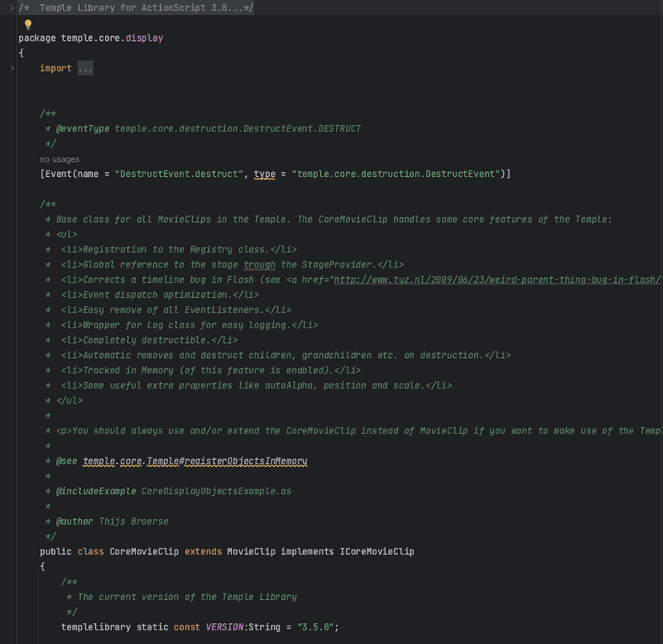Click the temple.core.display package name
Image resolution: width=663 pixels, height=644 pixels.
[112, 38]
